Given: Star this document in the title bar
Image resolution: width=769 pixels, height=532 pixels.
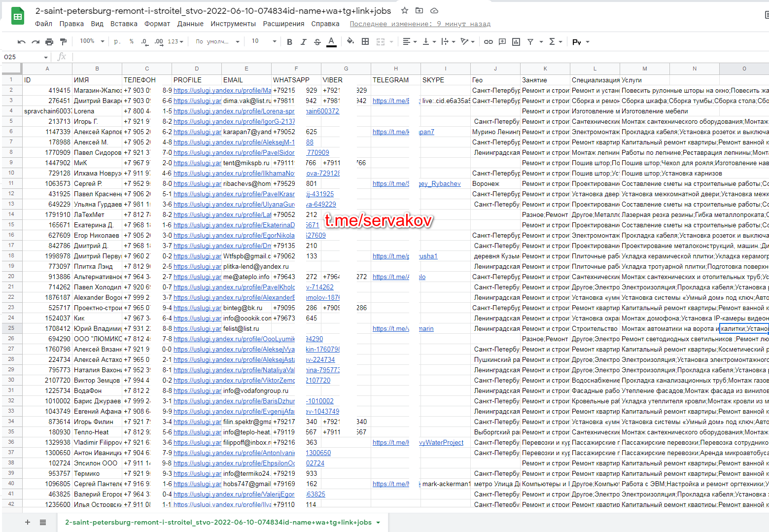Looking at the screenshot, I should (405, 10).
